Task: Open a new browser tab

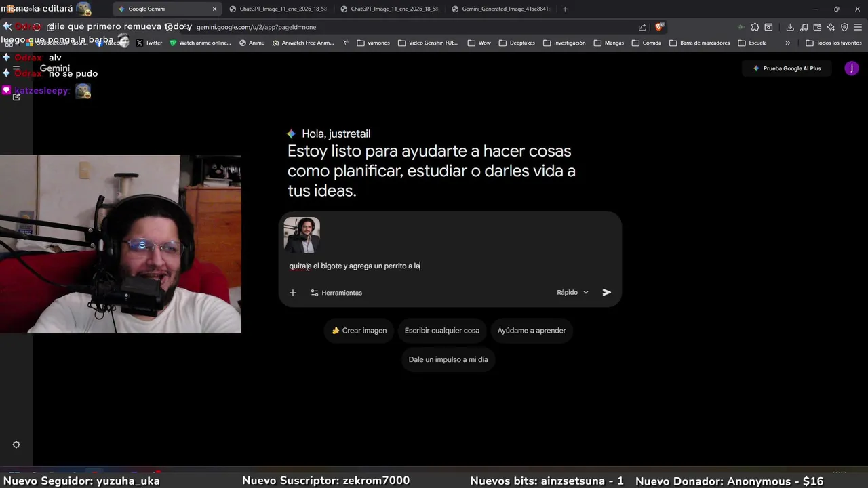Action: [x=565, y=9]
